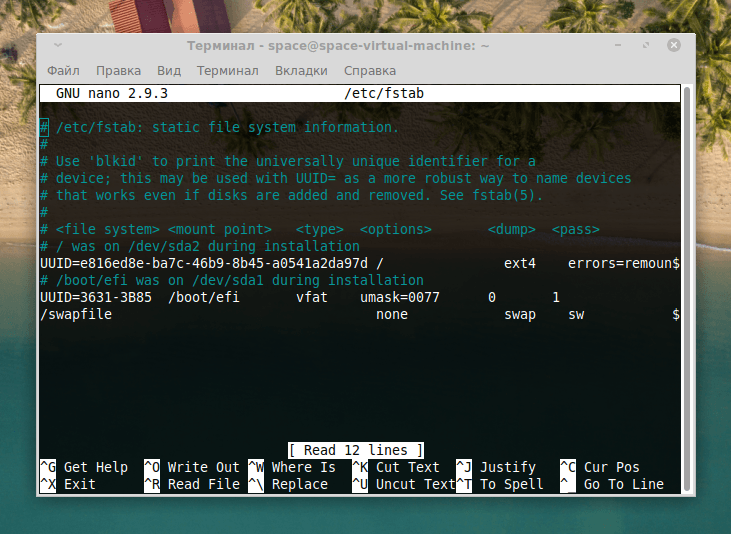
Task: Click the ^G Get Help shortcut
Action: (84, 467)
